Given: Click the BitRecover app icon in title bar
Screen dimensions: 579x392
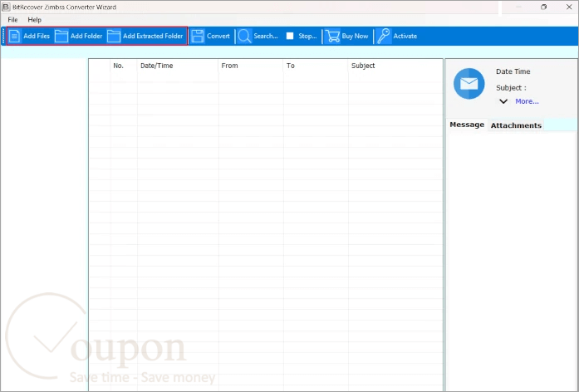Looking at the screenshot, I should [6, 7].
